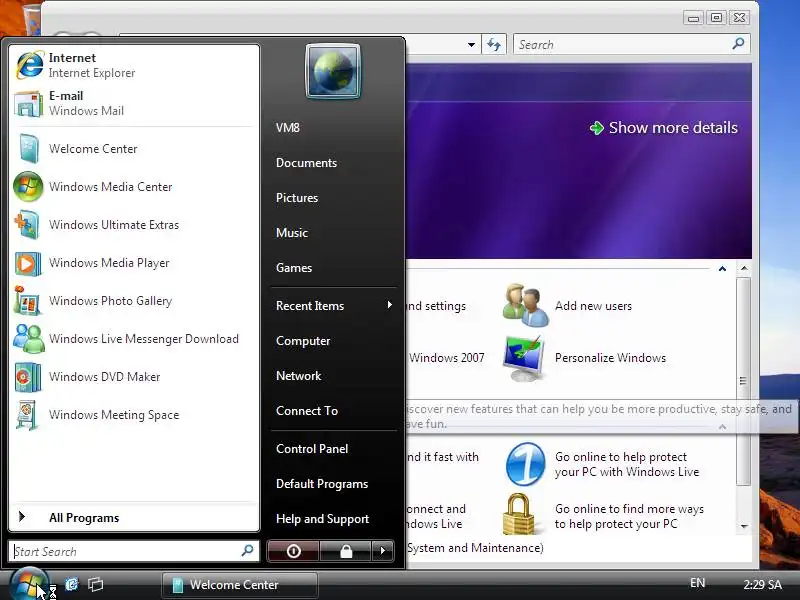Launch Windows DVD Maker icon
This screenshot has width=800, height=600.
tap(28, 377)
